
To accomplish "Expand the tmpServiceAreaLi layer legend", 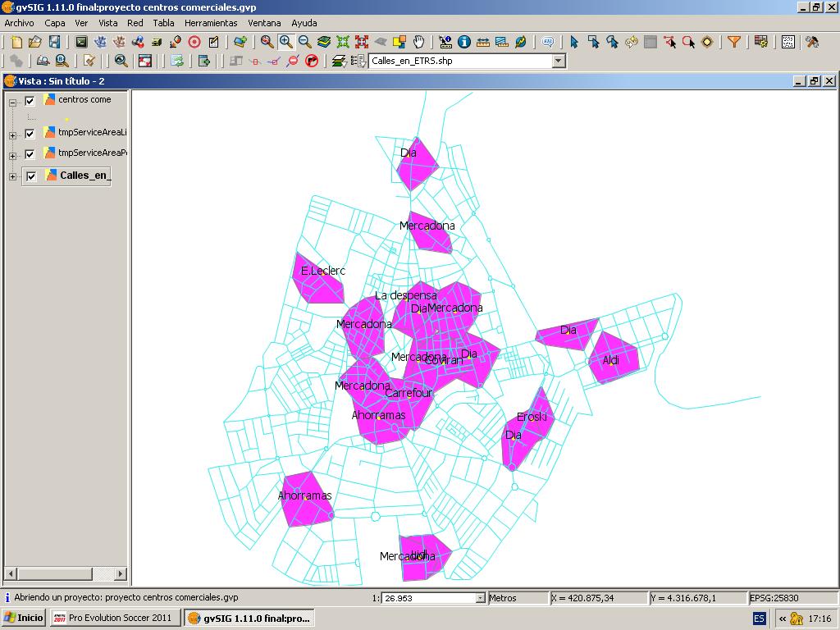I will click(x=13, y=135).
